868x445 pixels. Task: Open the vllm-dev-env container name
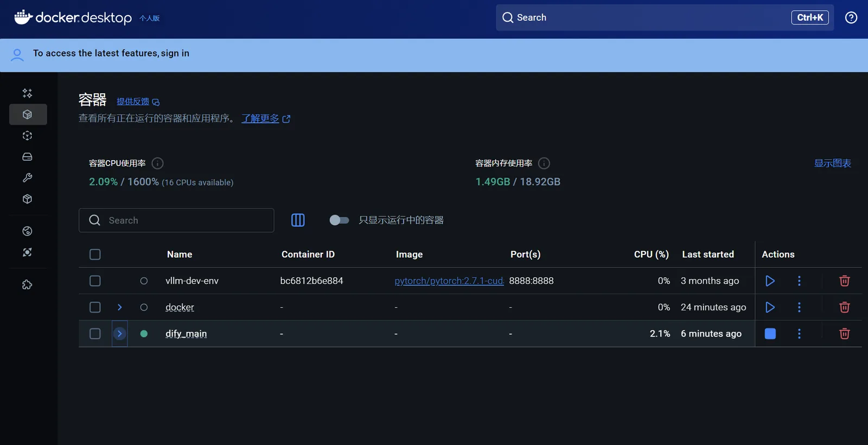click(x=192, y=281)
